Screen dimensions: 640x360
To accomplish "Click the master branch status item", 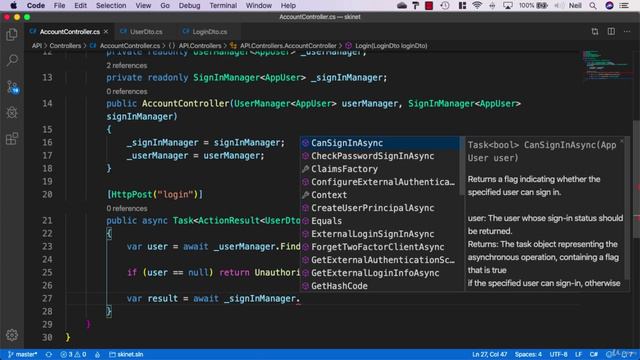I will pos(22,354).
